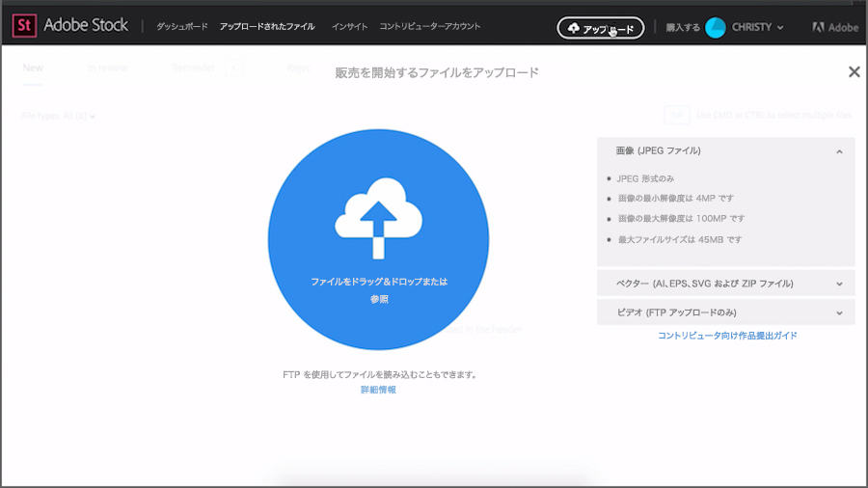The image size is (868, 488).
Task: Open the File types: All (0) dropdown
Action: coord(59,116)
